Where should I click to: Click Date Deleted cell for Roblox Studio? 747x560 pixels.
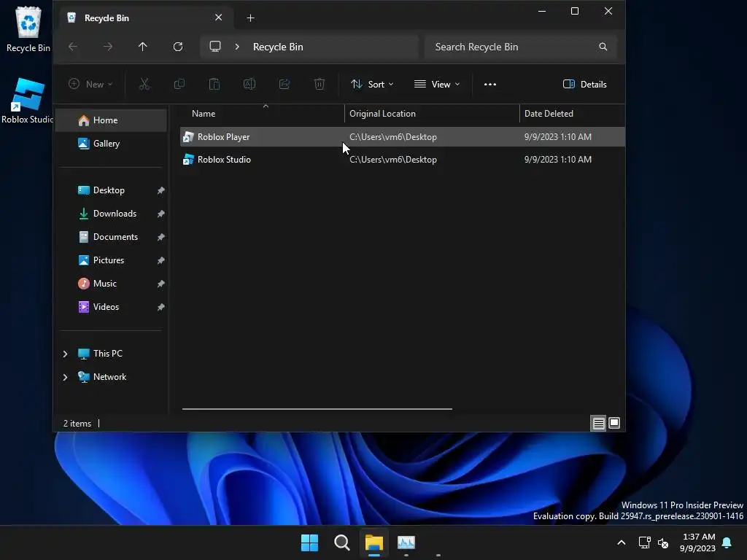tap(558, 160)
